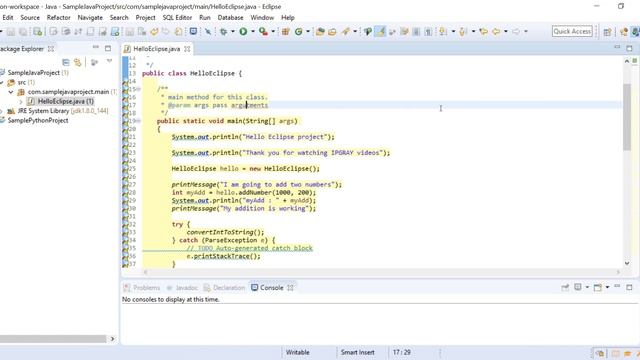This screenshot has width=640, height=360.
Task: Switch to the Problems tab
Action: [142, 288]
